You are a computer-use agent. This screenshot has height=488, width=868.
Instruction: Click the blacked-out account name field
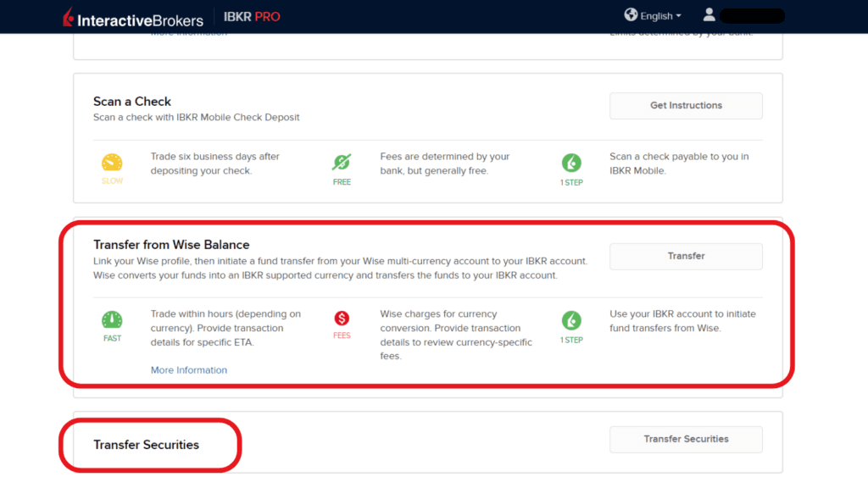pyautogui.click(x=750, y=14)
